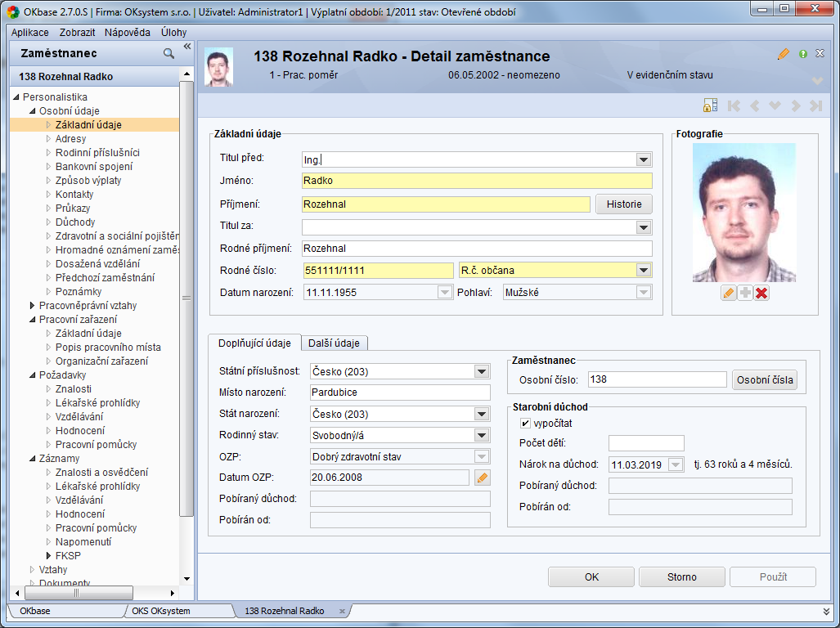Select Bankovní spojení tree item
Viewport: 840px width, 628px height.
94,167
